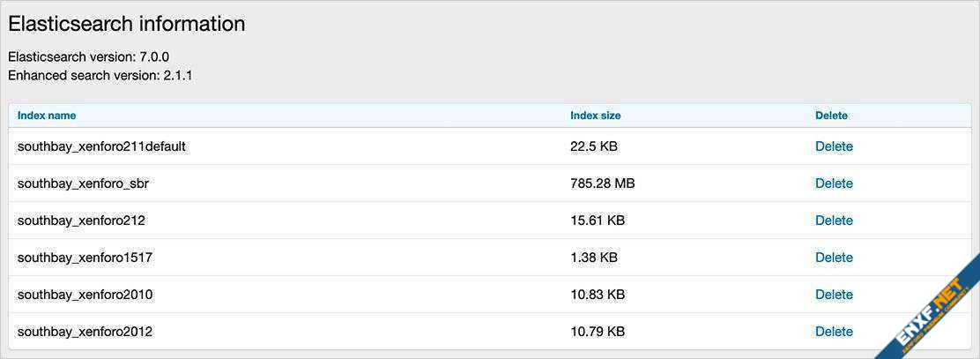Viewport: 980px width, 359px height.
Task: Select the southbay_xenforo211default index name
Action: [101, 146]
